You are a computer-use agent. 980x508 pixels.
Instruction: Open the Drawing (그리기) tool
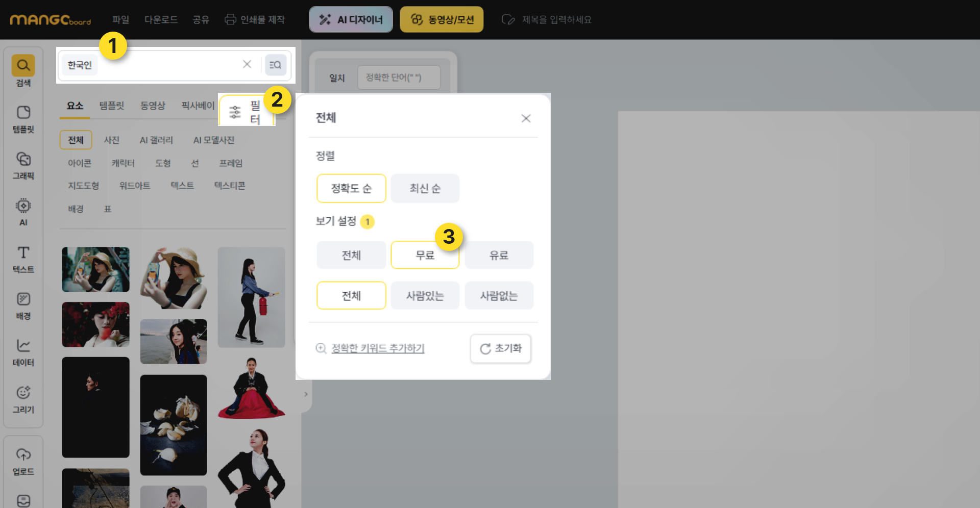23,399
